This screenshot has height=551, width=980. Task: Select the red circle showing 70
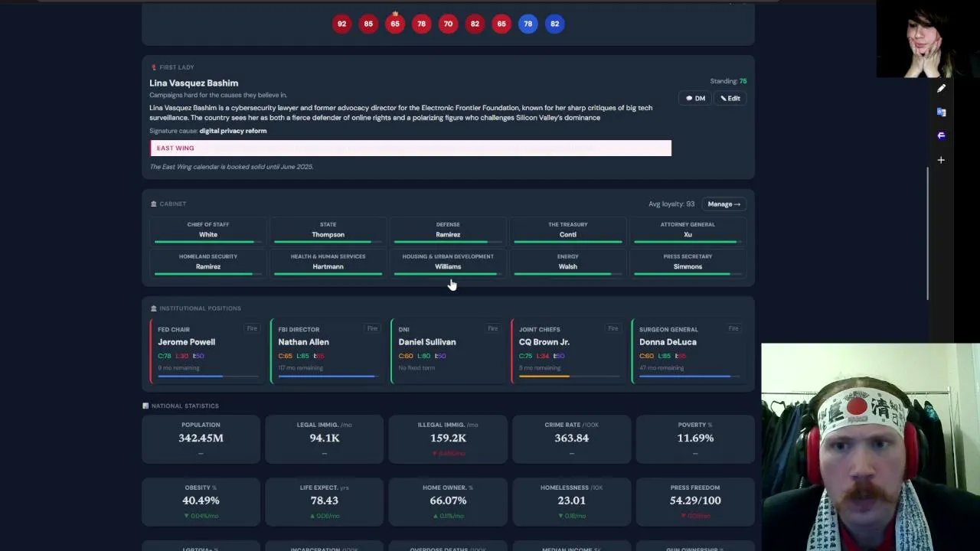448,24
